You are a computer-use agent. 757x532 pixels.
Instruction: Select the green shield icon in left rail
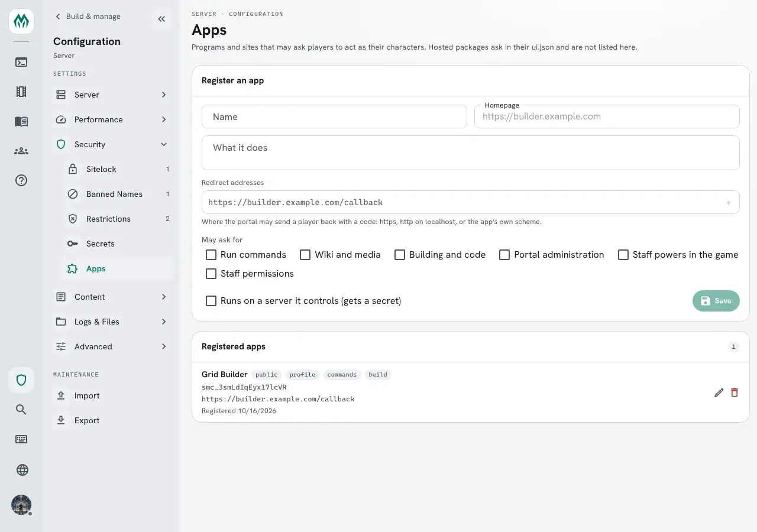click(21, 380)
